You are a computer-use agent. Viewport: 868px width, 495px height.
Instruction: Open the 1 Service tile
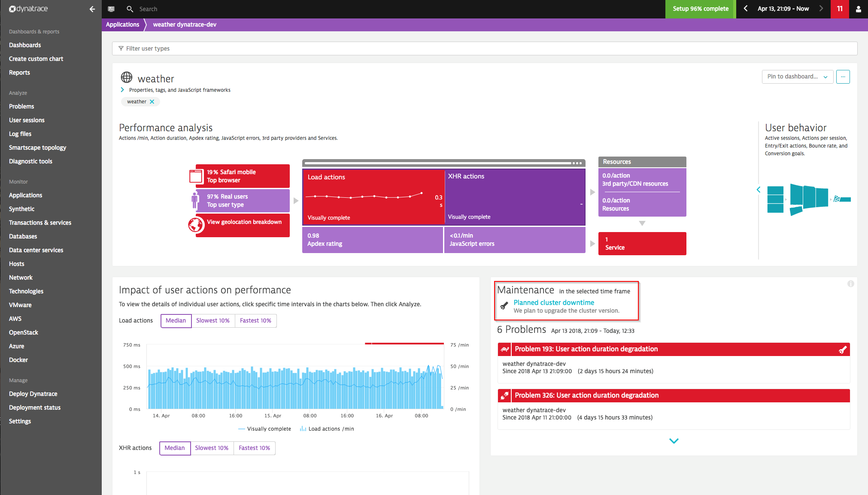click(642, 244)
